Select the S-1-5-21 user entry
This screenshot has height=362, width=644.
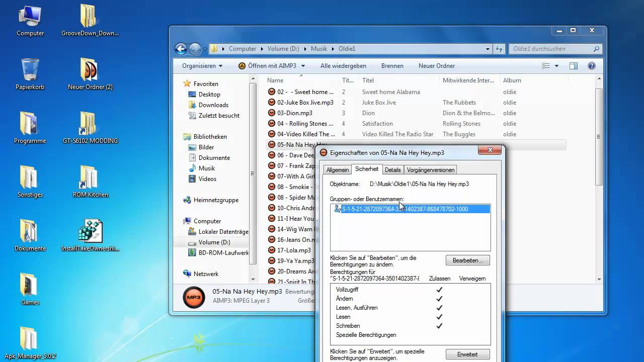pyautogui.click(x=410, y=209)
